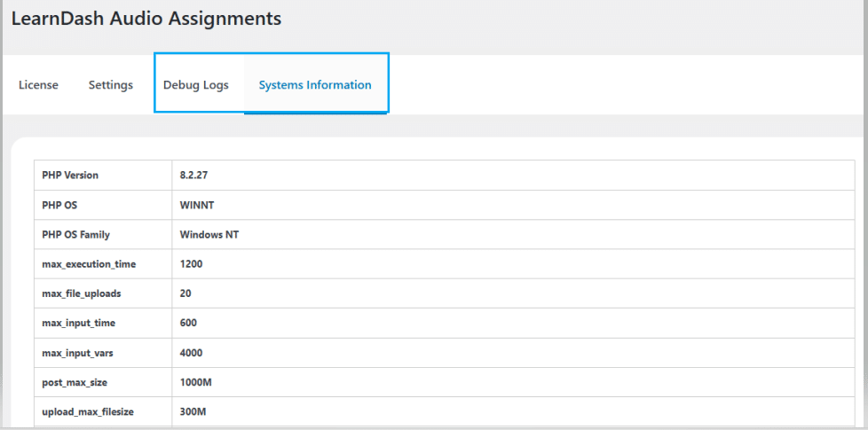This screenshot has height=430, width=868.
Task: Select the max_input_time value 600
Action: click(188, 323)
